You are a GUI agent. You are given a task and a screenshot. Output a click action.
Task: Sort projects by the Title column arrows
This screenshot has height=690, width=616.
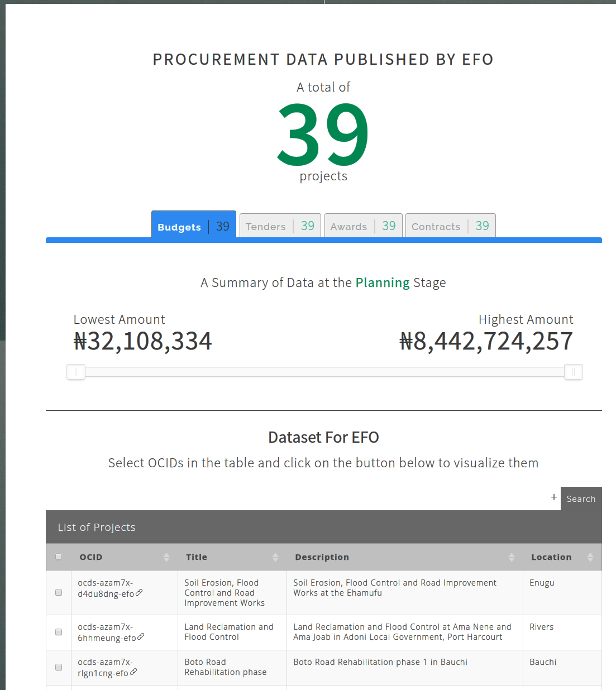pyautogui.click(x=275, y=557)
